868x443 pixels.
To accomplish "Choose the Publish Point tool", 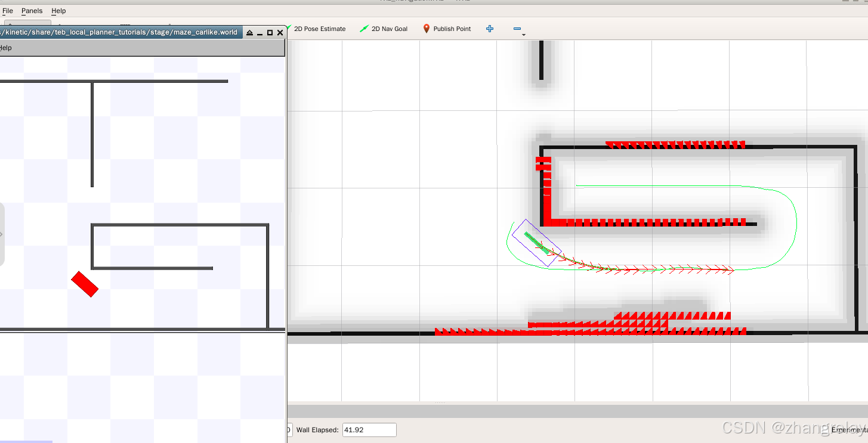I will [x=447, y=29].
